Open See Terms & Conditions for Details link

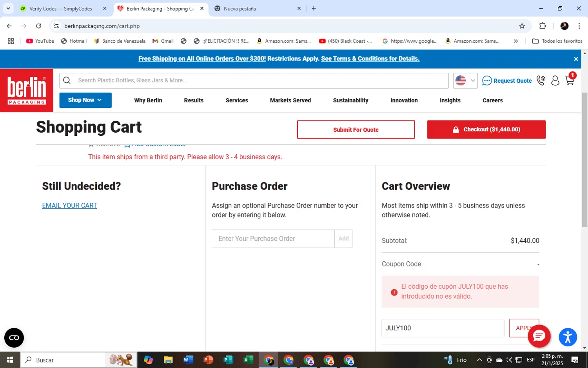point(370,59)
